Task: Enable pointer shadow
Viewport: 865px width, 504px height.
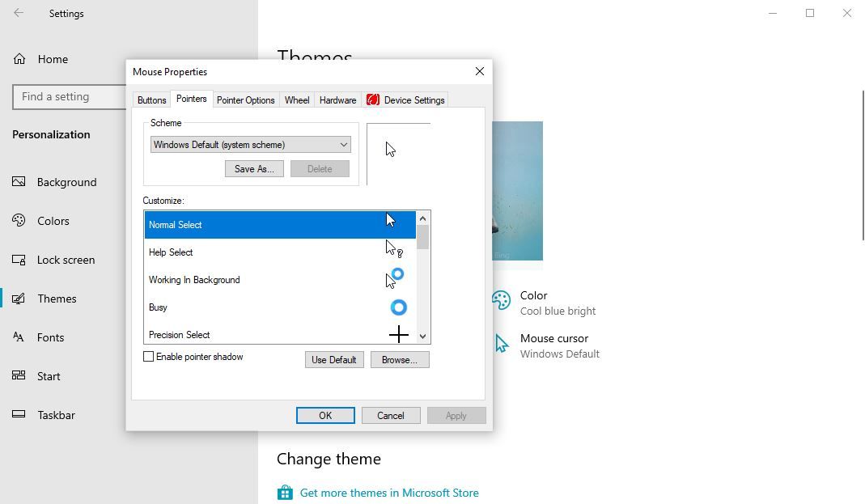Action: click(148, 356)
